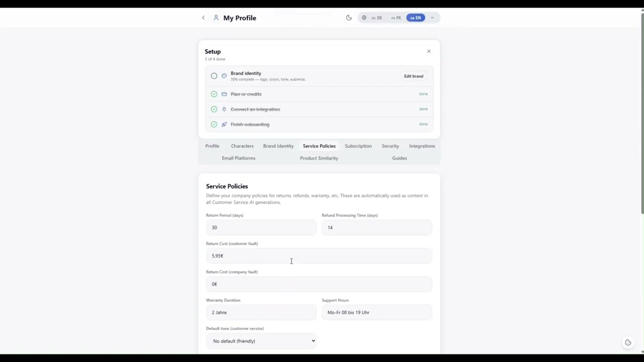Select the Service Policies tab
Viewport: 644px width, 362px height.
coord(319,146)
